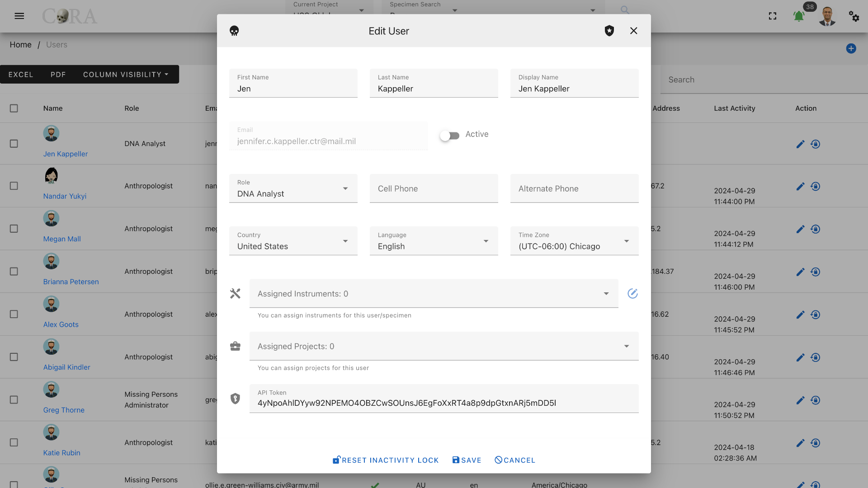Image resolution: width=868 pixels, height=488 pixels.
Task: Go to Home breadcrumb link
Action: point(21,45)
